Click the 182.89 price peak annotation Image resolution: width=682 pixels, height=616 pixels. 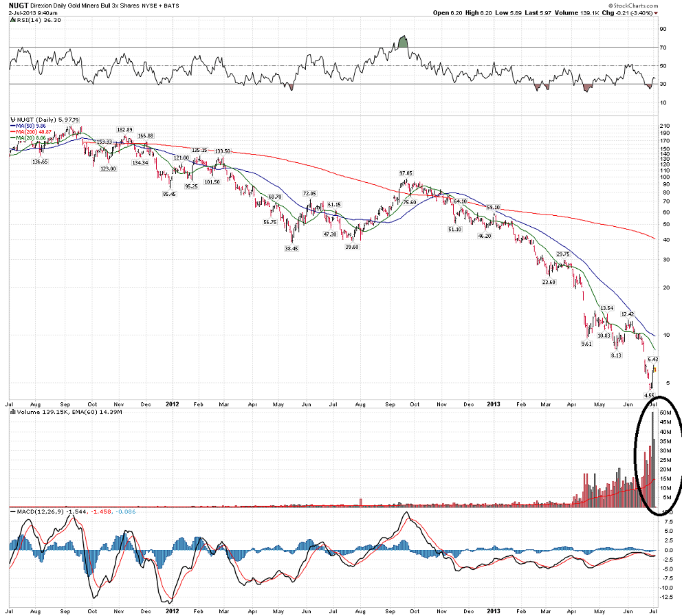click(x=124, y=130)
